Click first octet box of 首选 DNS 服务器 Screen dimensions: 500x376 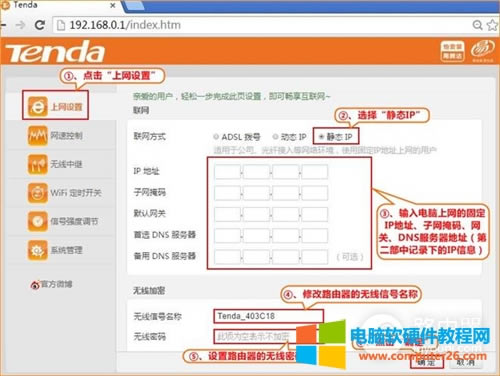click(227, 236)
